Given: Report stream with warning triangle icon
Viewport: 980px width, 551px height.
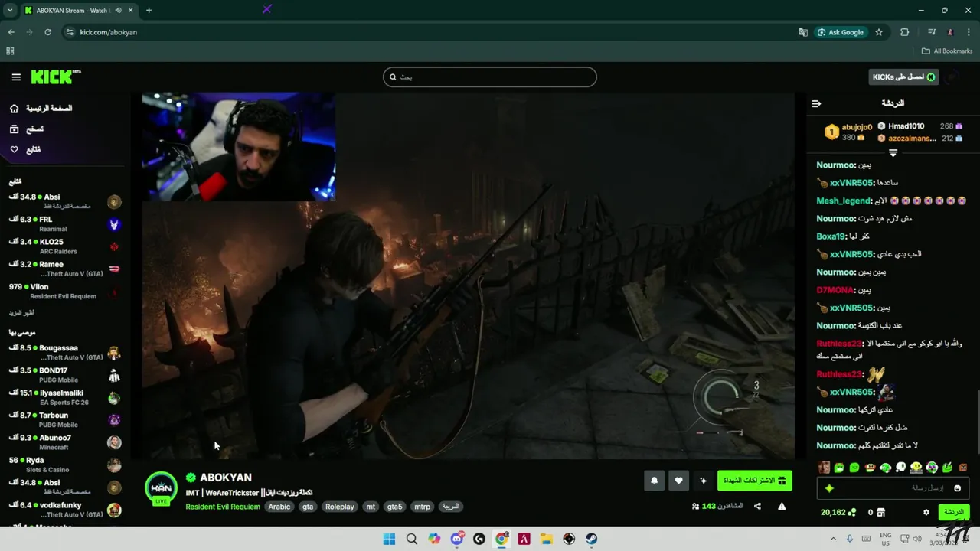Looking at the screenshot, I should (782, 506).
